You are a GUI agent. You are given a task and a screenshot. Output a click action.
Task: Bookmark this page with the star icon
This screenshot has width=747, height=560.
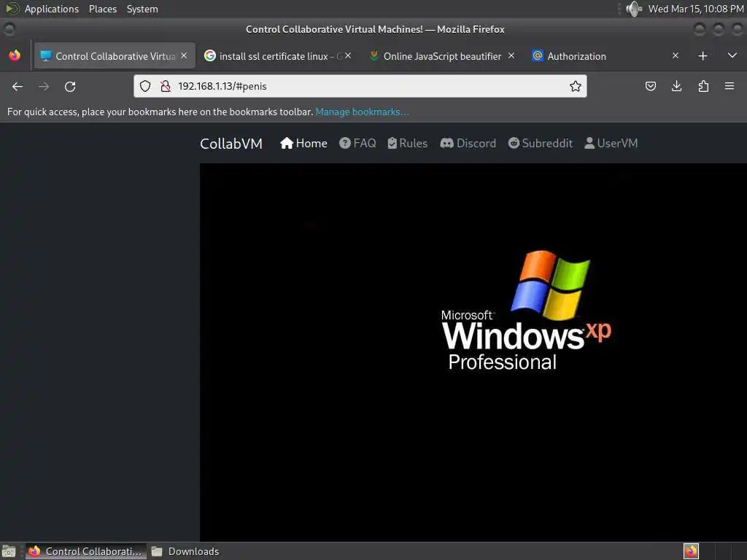click(x=575, y=86)
